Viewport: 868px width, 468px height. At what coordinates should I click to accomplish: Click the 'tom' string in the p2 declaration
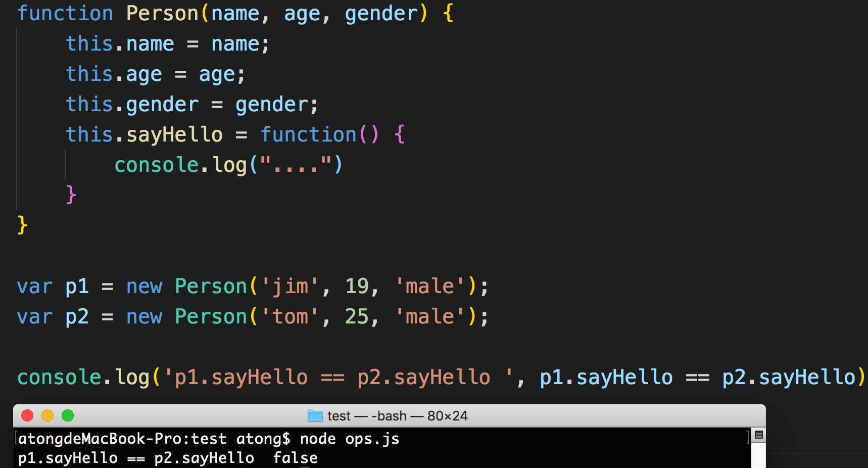[x=290, y=317]
